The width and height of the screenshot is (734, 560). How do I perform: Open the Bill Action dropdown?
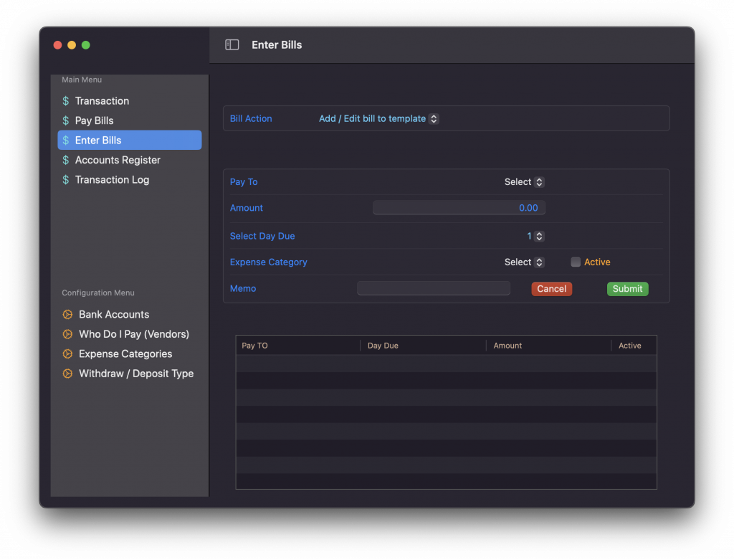[379, 119]
